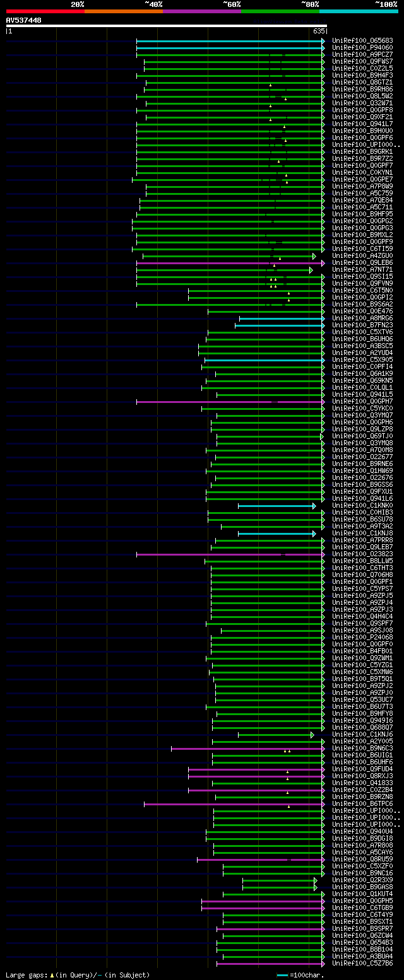The width and height of the screenshot is (404, 980).
Task: Open hit UniRef100_A7P8W9
Action: [x=362, y=186]
